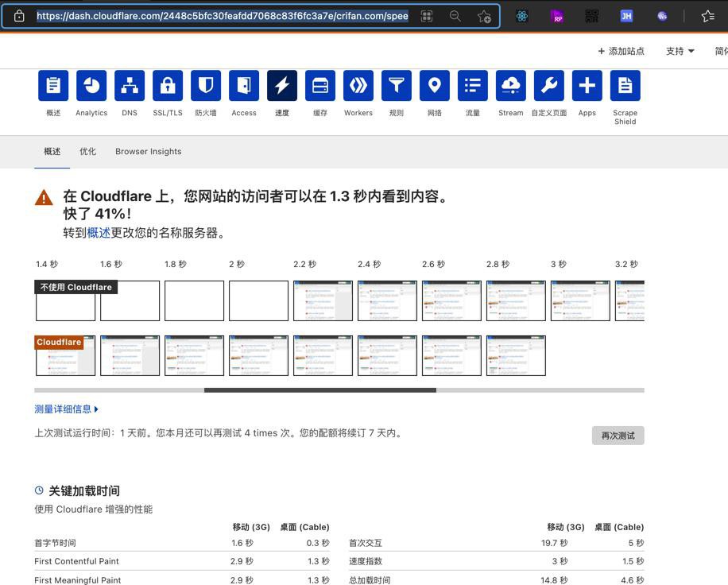Click the clock icon beside 关键加载时间

[39, 490]
